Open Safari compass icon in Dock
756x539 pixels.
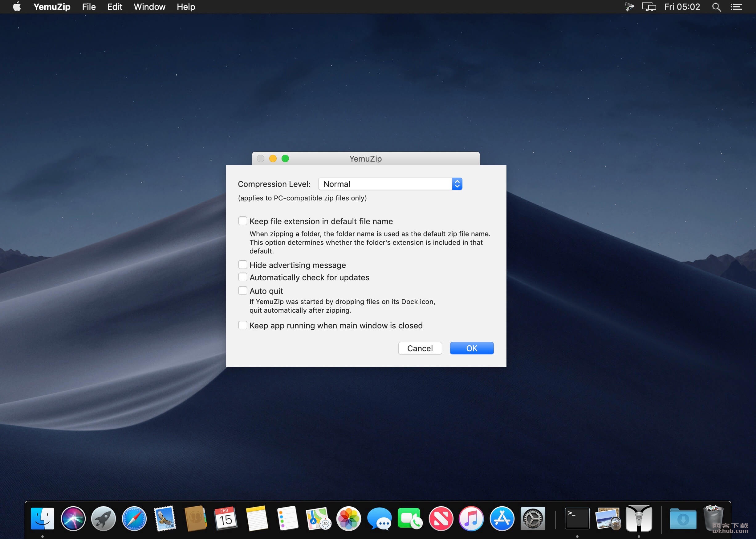point(134,518)
